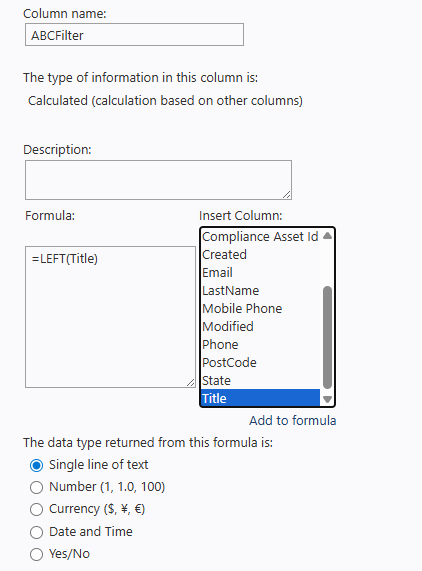Image resolution: width=422 pixels, height=571 pixels.
Task: Select Created in Insert Column list
Action: pyautogui.click(x=260, y=255)
